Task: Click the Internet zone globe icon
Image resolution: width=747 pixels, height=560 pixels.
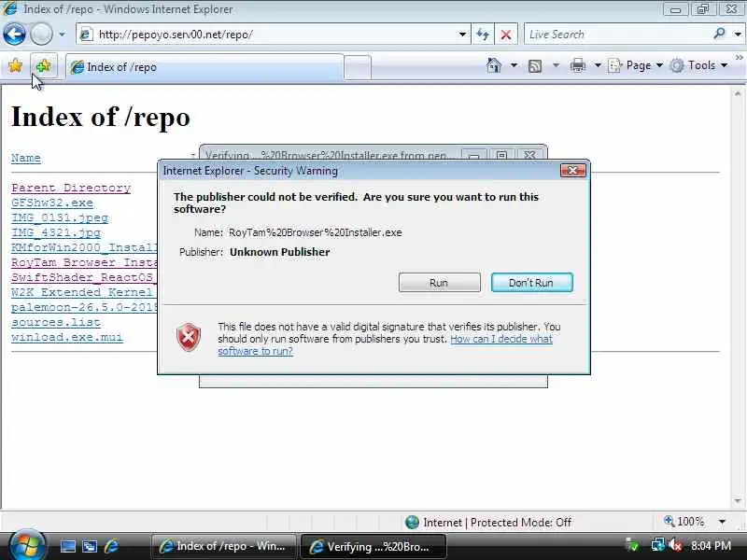Action: [x=412, y=523]
